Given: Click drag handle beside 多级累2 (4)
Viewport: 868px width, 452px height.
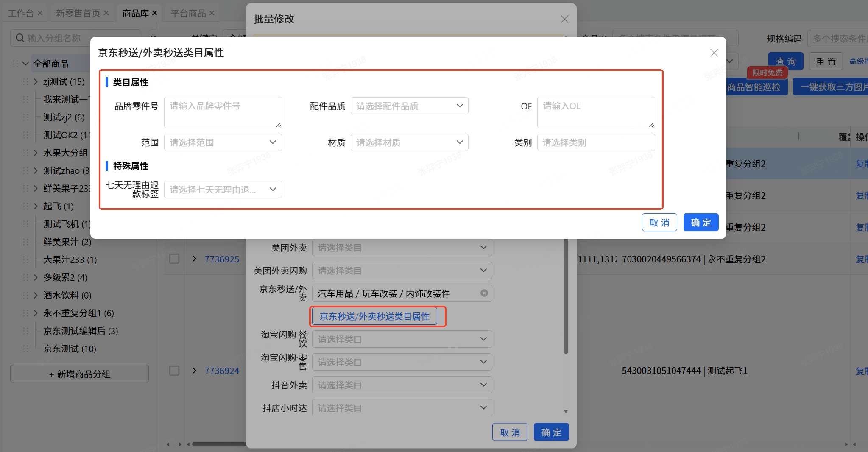Looking at the screenshot, I should [25, 277].
